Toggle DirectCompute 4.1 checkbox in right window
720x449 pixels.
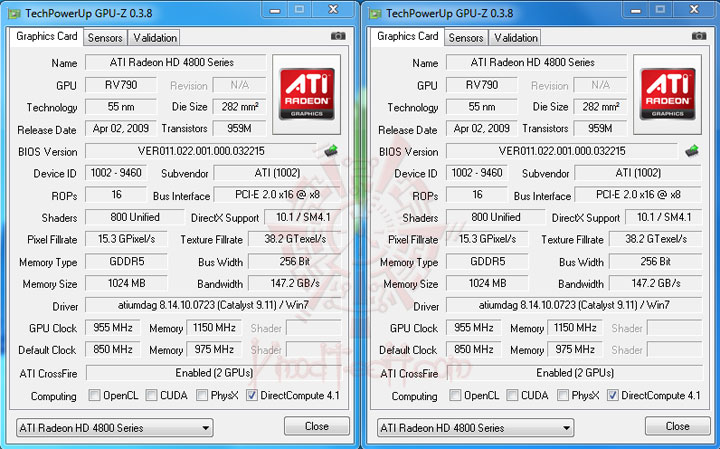[613, 395]
